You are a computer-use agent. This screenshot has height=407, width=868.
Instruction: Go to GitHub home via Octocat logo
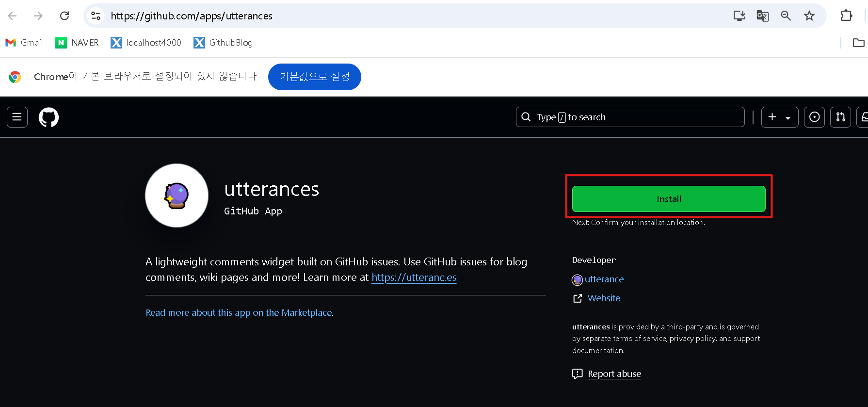coord(48,117)
